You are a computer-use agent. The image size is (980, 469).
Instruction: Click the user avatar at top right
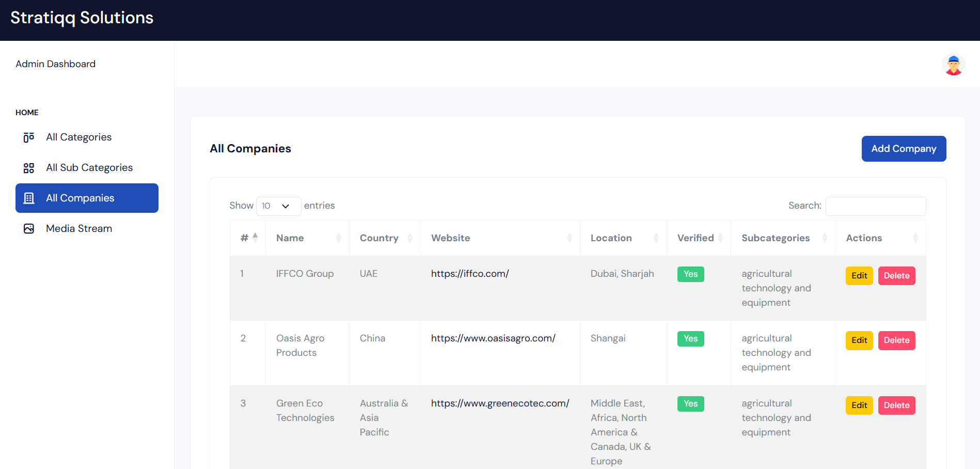coord(953,64)
